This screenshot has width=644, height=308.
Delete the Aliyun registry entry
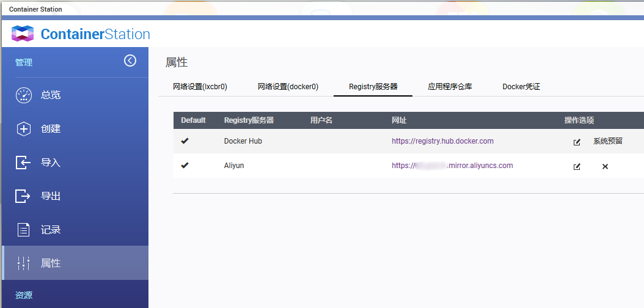coord(605,166)
